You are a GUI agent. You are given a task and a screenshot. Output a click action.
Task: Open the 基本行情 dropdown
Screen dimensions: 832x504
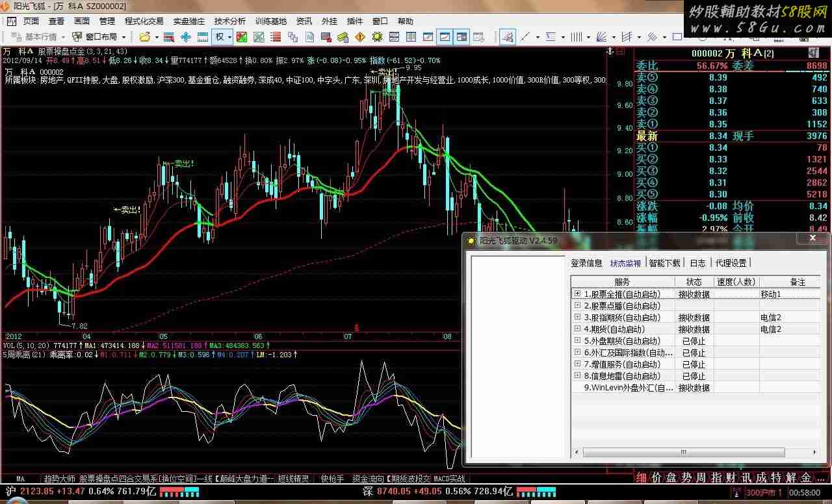(38, 37)
